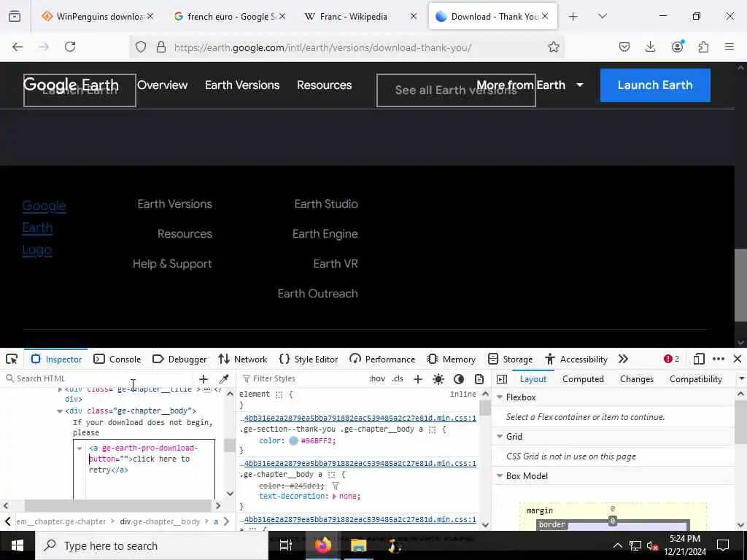Collapse the anchor element node

[80, 448]
